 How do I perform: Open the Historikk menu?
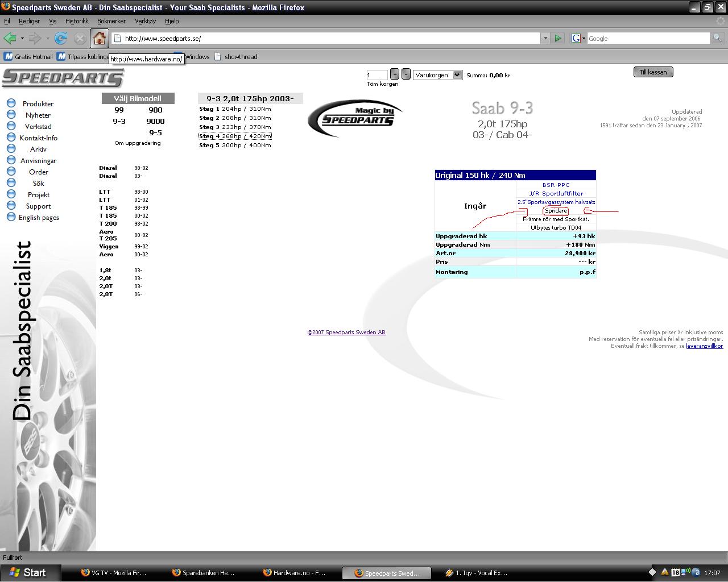click(x=77, y=21)
